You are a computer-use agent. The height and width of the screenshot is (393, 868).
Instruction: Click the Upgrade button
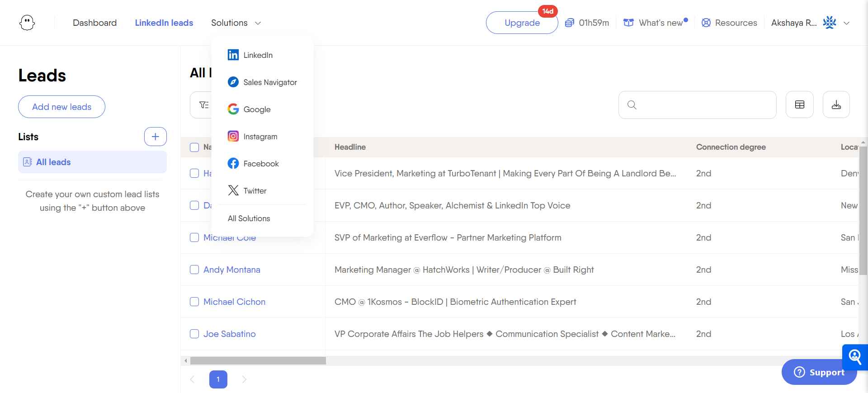(x=522, y=23)
